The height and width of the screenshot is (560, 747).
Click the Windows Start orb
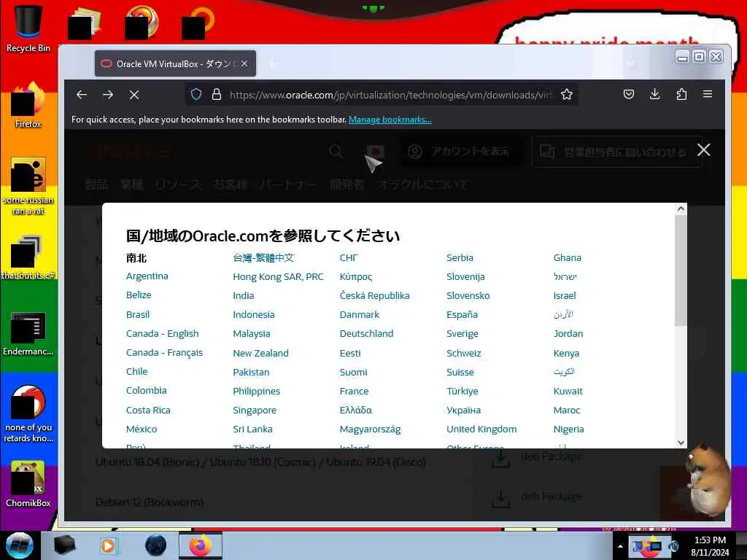pyautogui.click(x=20, y=545)
